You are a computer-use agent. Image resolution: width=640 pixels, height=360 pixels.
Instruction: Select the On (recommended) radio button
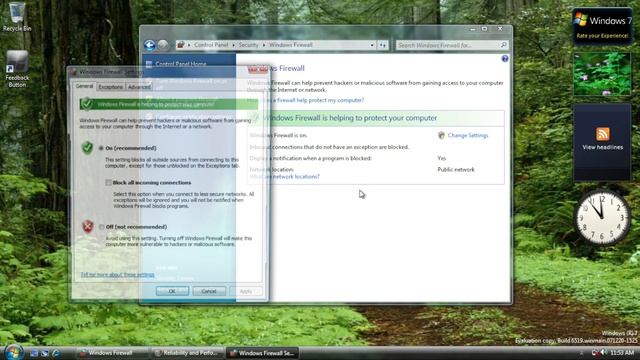[x=101, y=148]
